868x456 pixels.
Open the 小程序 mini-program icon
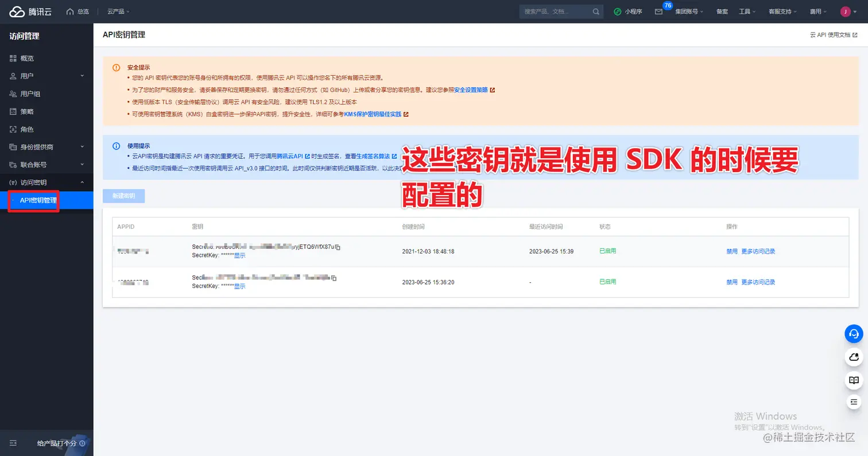pos(618,11)
